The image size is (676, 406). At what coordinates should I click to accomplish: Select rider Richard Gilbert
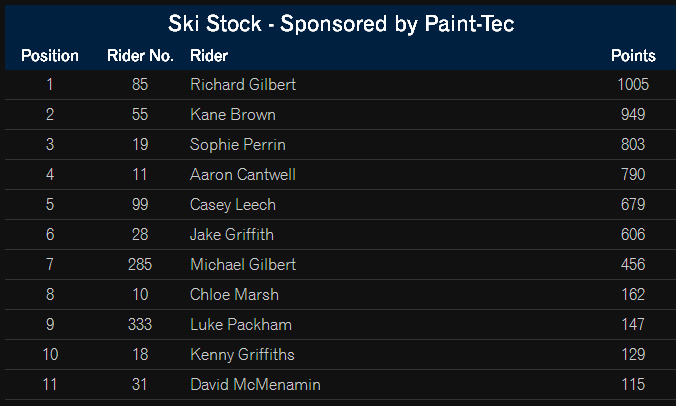pos(243,84)
